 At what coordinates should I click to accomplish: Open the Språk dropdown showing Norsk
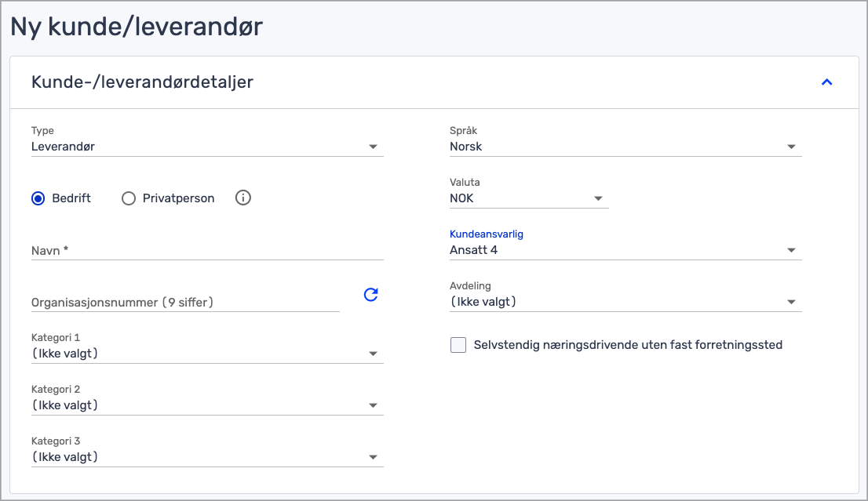pos(625,147)
